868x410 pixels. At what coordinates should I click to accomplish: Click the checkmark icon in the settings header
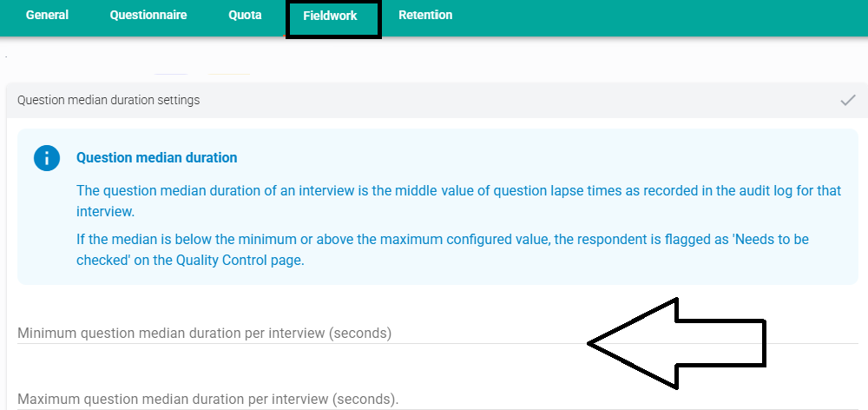848,101
